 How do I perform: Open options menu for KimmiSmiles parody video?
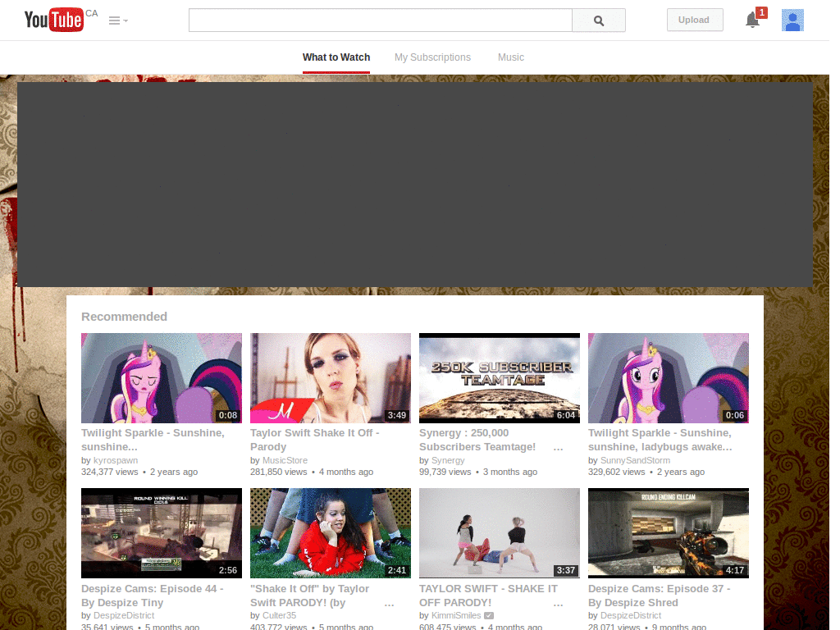pyautogui.click(x=558, y=604)
